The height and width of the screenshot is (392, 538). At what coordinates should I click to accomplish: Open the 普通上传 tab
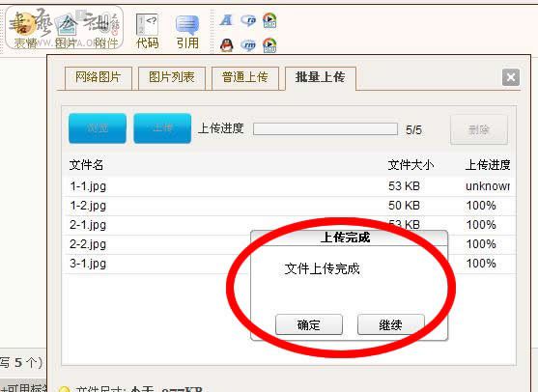click(245, 78)
